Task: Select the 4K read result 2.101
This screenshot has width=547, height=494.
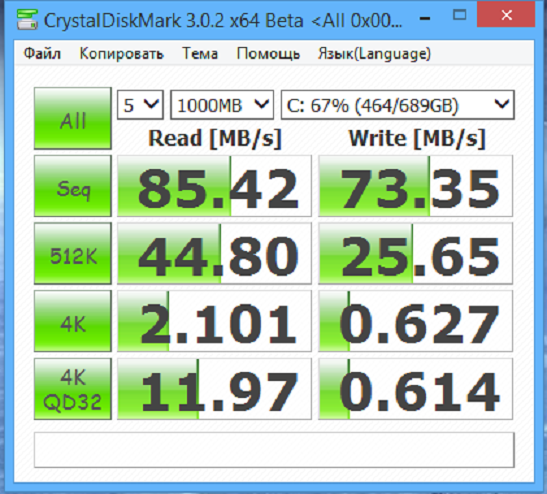Action: [214, 321]
